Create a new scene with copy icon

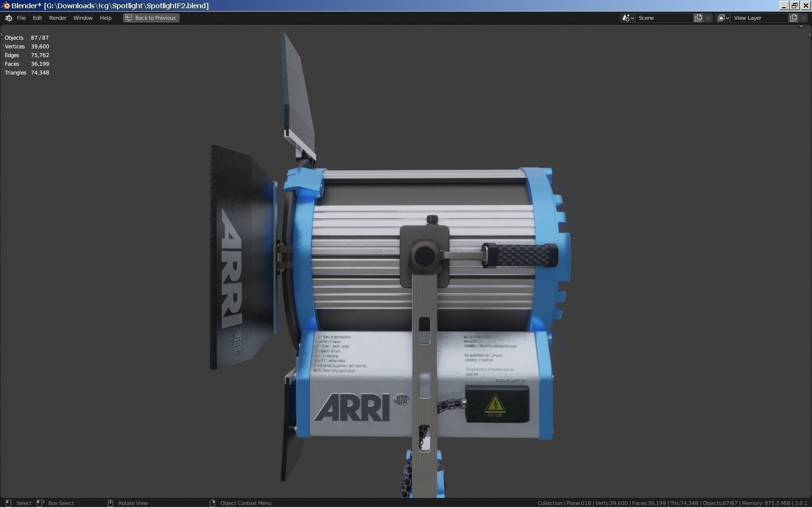698,18
